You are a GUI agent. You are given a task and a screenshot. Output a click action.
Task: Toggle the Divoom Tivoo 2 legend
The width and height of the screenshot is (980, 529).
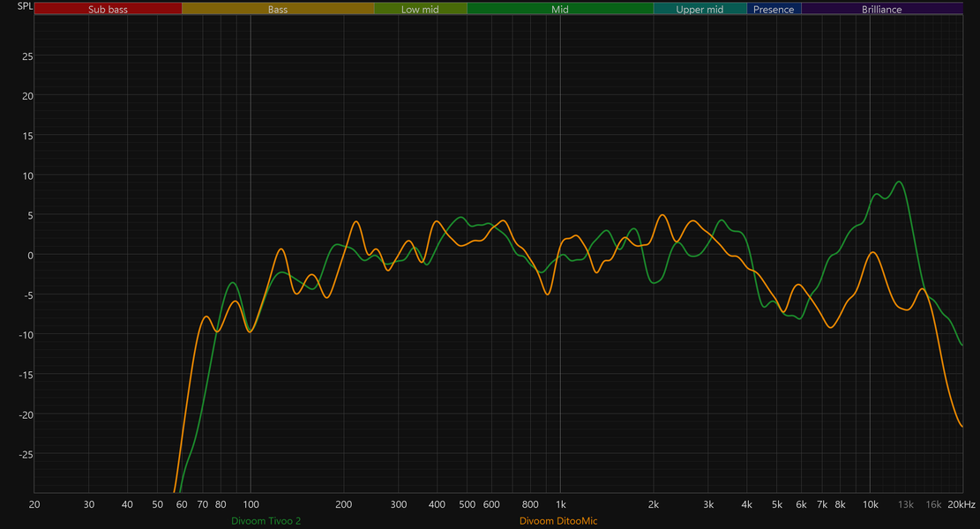(266, 521)
